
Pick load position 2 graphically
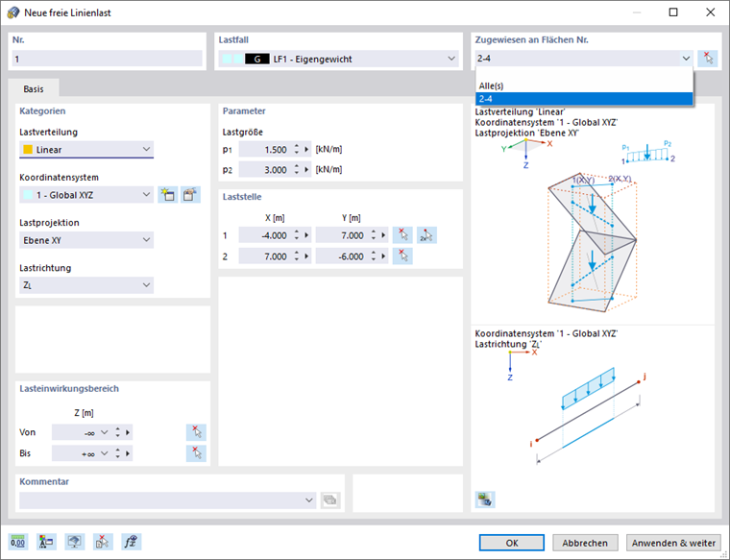point(402,256)
